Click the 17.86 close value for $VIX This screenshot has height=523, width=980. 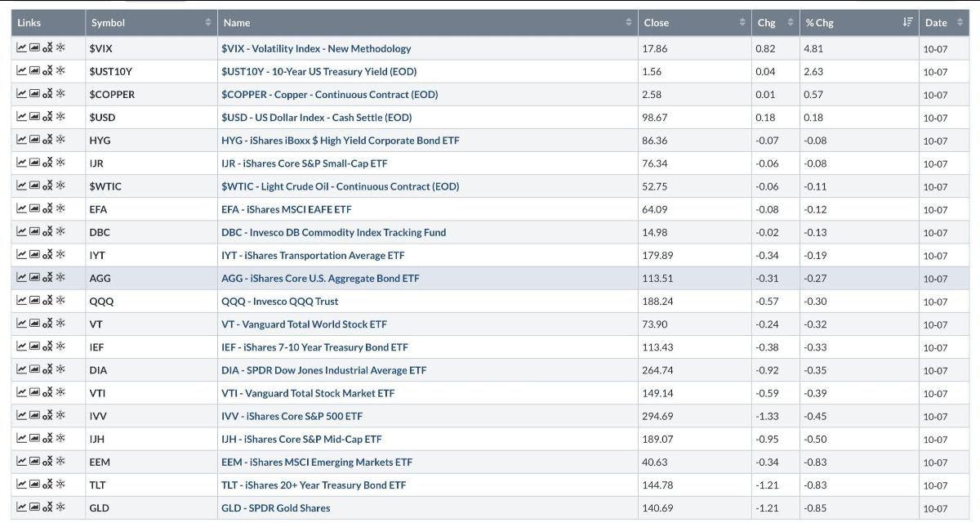pyautogui.click(x=655, y=48)
